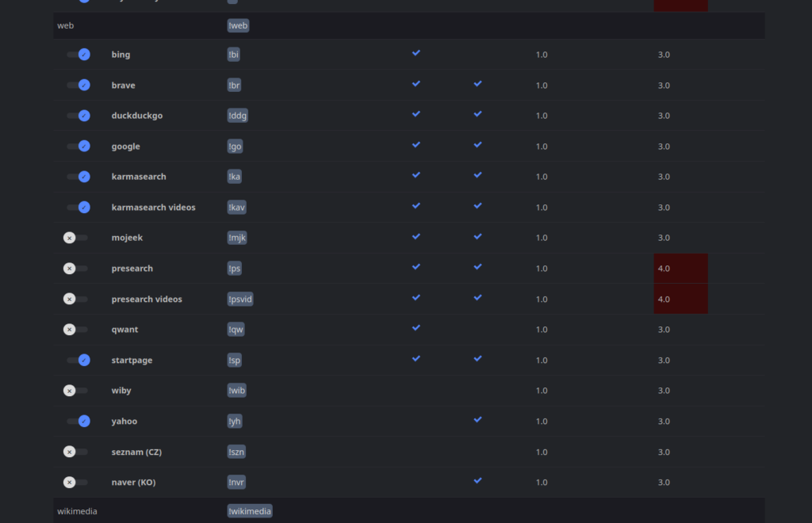812x523 pixels.
Task: Select the web category header label
Action: [65, 25]
